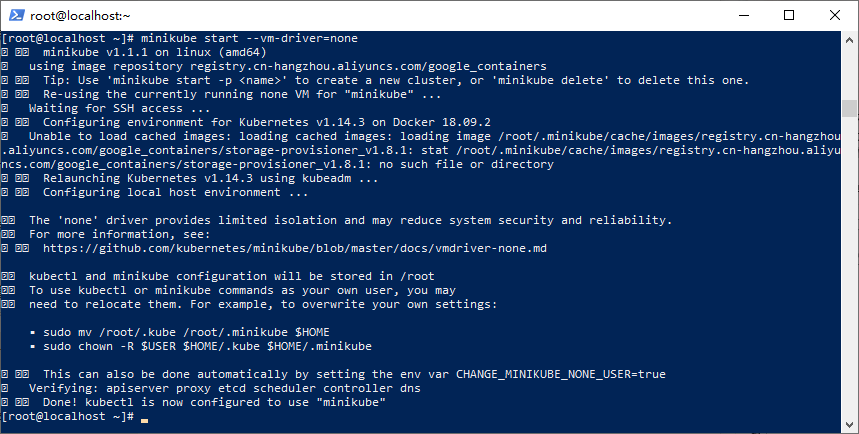Click the empty scrollbar track below the thumb

pyautogui.click(x=850, y=280)
